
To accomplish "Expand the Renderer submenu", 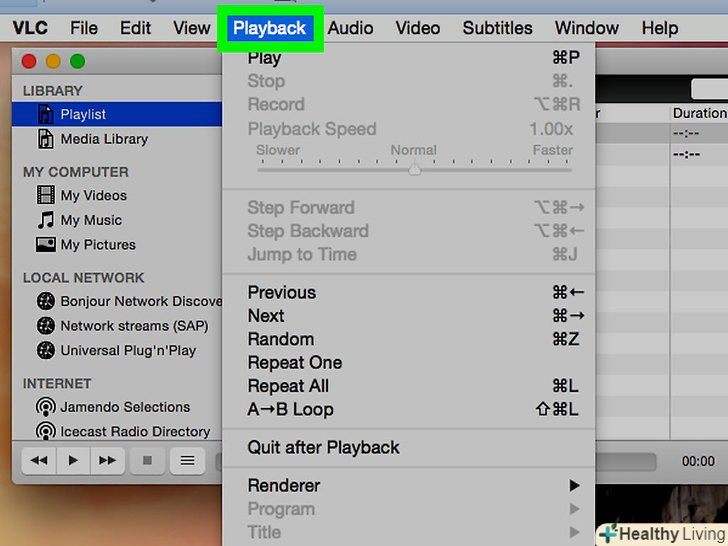I will (409, 486).
